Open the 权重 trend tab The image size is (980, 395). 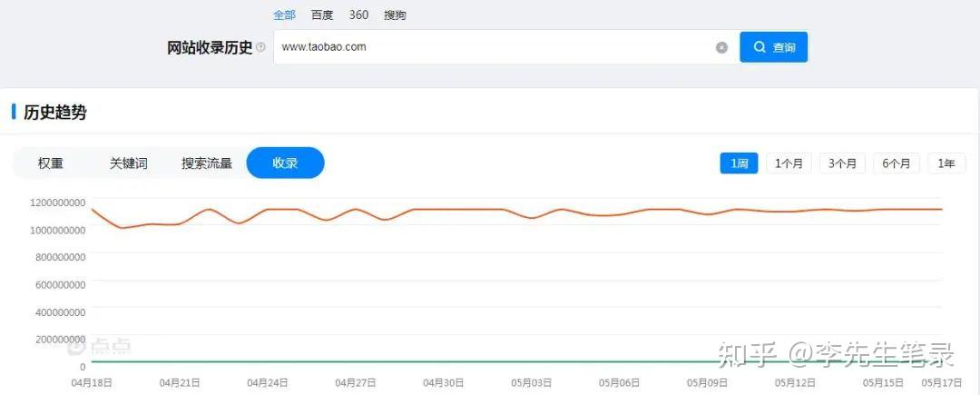(51, 163)
